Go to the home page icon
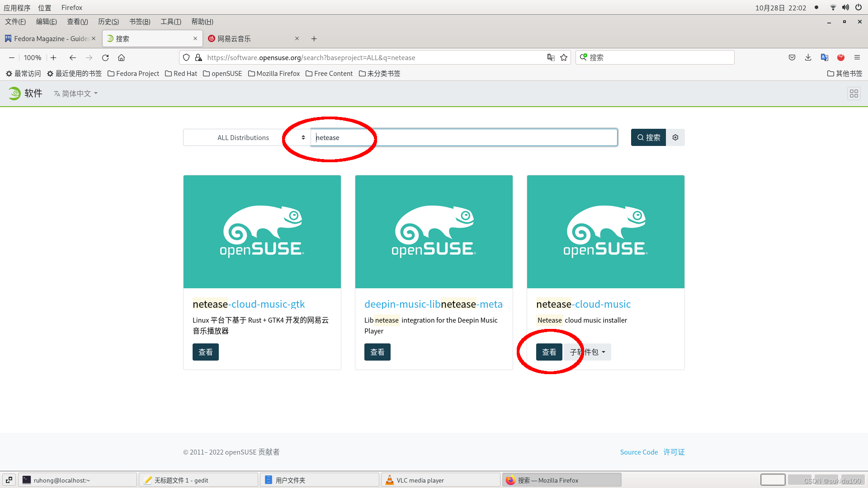 tap(121, 57)
